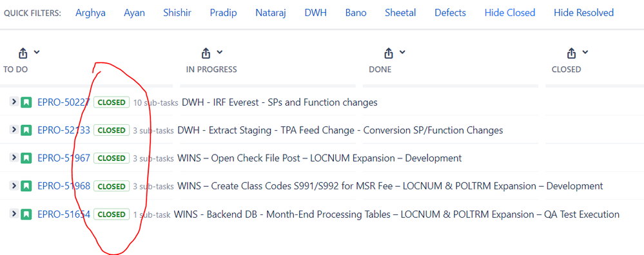Click the "10 sub-tasks" count on EPRO-50227
This screenshot has height=255, width=644.
[x=155, y=102]
